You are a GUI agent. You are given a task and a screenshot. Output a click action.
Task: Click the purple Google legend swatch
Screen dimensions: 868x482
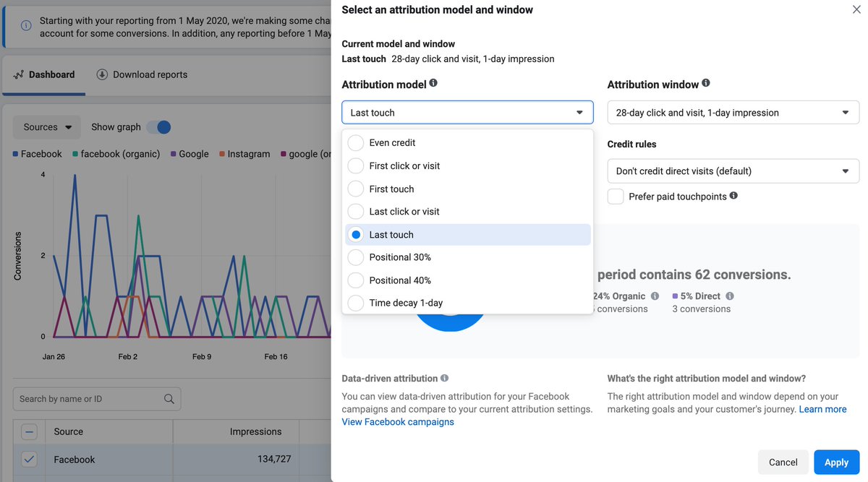point(174,154)
